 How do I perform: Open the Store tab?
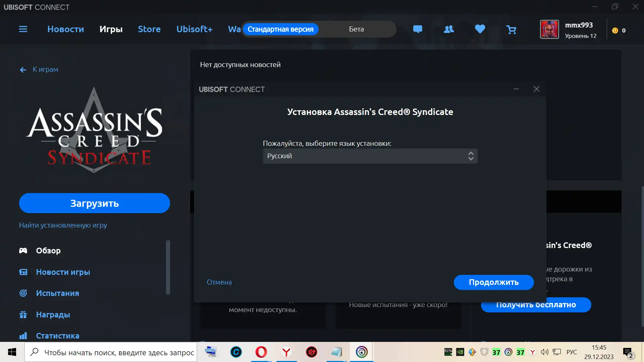click(x=149, y=29)
